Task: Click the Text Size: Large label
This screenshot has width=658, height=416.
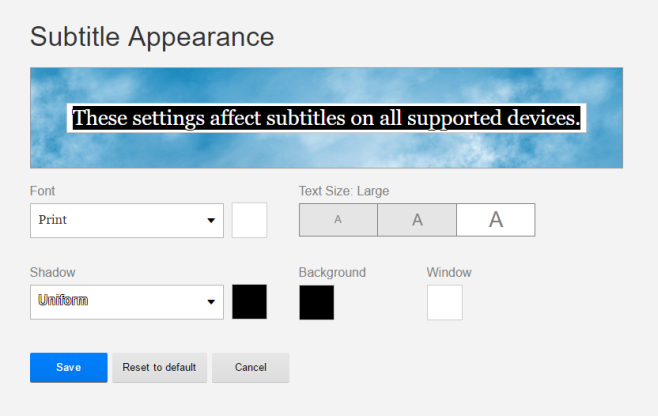Action: 344,190
